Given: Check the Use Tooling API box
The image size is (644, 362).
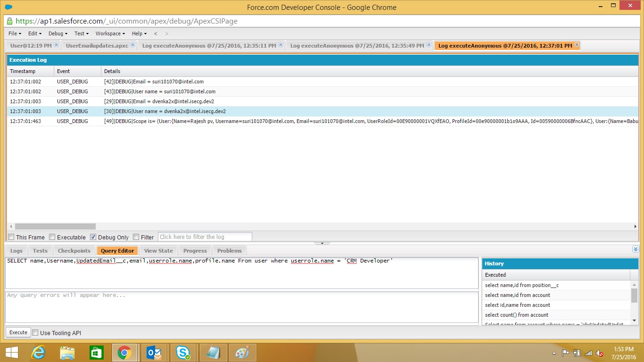Looking at the screenshot, I should pyautogui.click(x=35, y=333).
